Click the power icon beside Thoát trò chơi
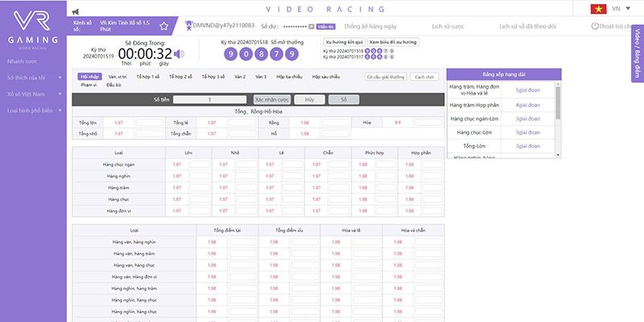Image resolution: width=644 pixels, height=322 pixels. pos(595,27)
